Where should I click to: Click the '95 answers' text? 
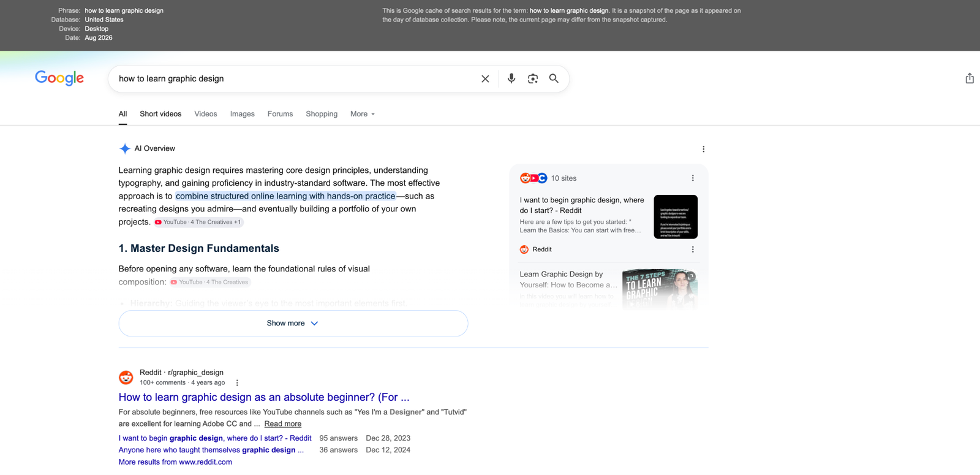click(339, 438)
